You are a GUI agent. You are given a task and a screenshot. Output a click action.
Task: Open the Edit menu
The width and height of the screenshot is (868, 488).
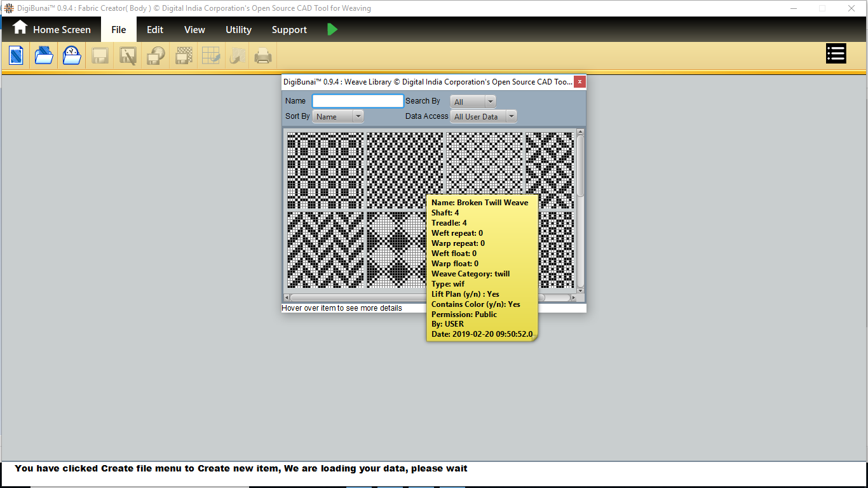tap(155, 30)
